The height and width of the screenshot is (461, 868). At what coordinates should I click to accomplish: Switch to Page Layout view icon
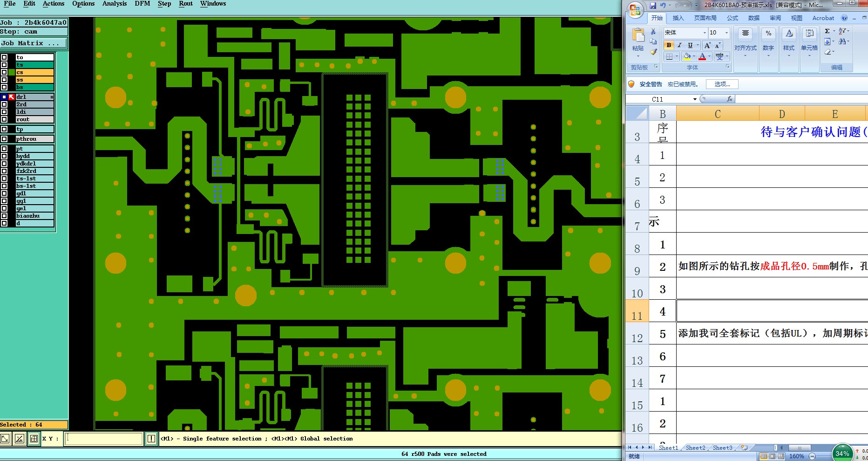(773, 456)
